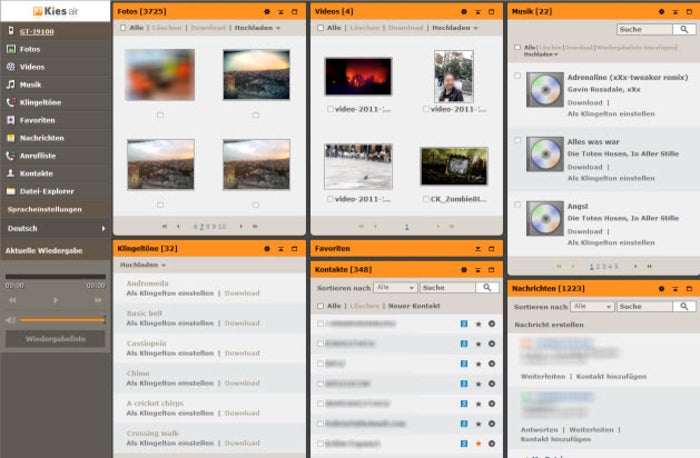The width and height of the screenshot is (700, 458).
Task: Click the Fotos camera icon in sidebar
Action: coord(10,48)
